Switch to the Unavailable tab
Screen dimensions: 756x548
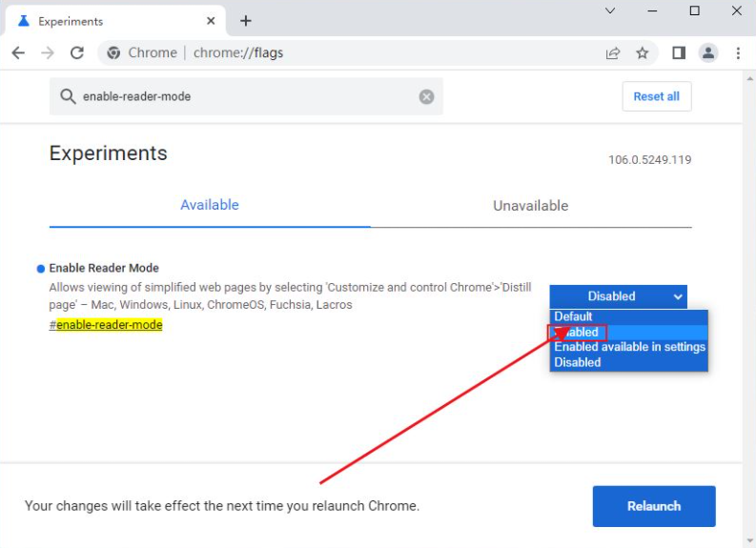pos(531,206)
